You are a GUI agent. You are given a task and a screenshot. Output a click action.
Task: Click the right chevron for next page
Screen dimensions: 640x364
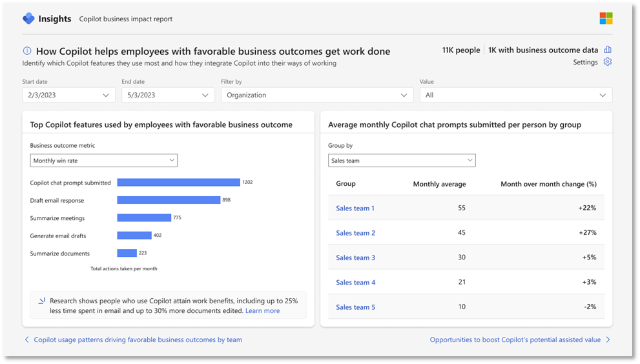(x=608, y=339)
